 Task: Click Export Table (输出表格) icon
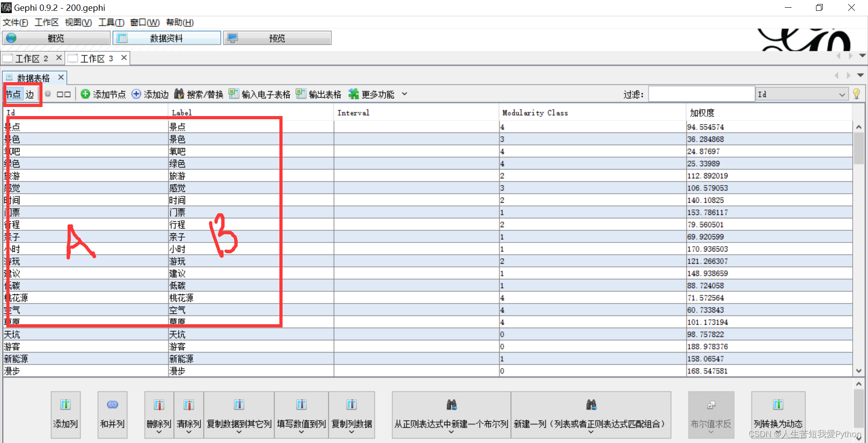(x=301, y=94)
